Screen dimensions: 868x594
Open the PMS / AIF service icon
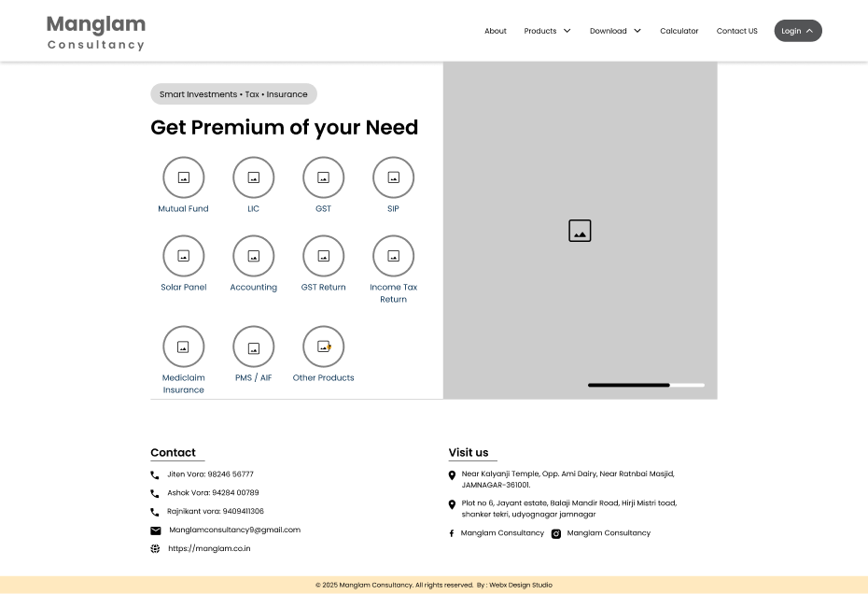[x=254, y=346]
